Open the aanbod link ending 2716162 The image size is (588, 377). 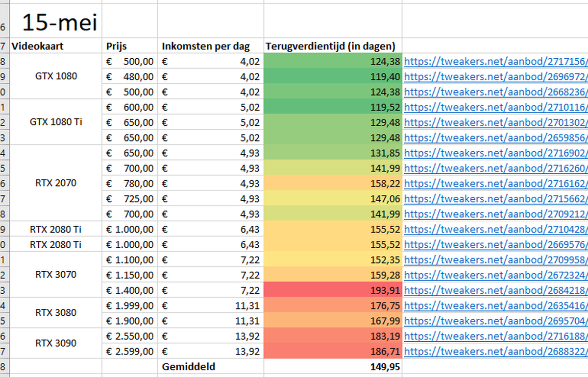pos(495,184)
